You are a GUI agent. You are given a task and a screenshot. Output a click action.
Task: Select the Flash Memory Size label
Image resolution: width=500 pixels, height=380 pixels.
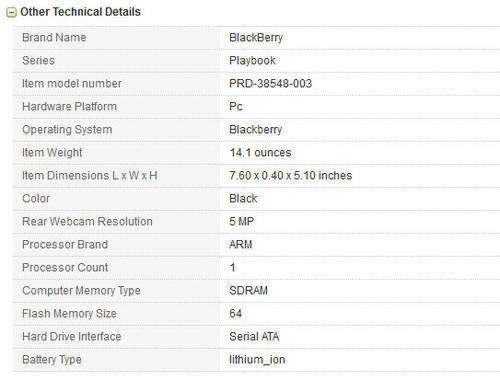69,314
